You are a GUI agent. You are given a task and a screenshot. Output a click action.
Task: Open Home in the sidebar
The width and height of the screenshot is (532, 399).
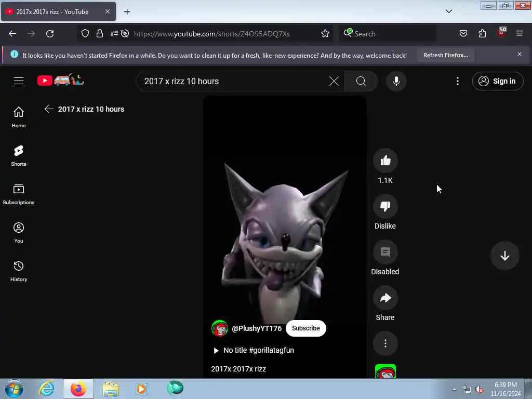pos(19,117)
